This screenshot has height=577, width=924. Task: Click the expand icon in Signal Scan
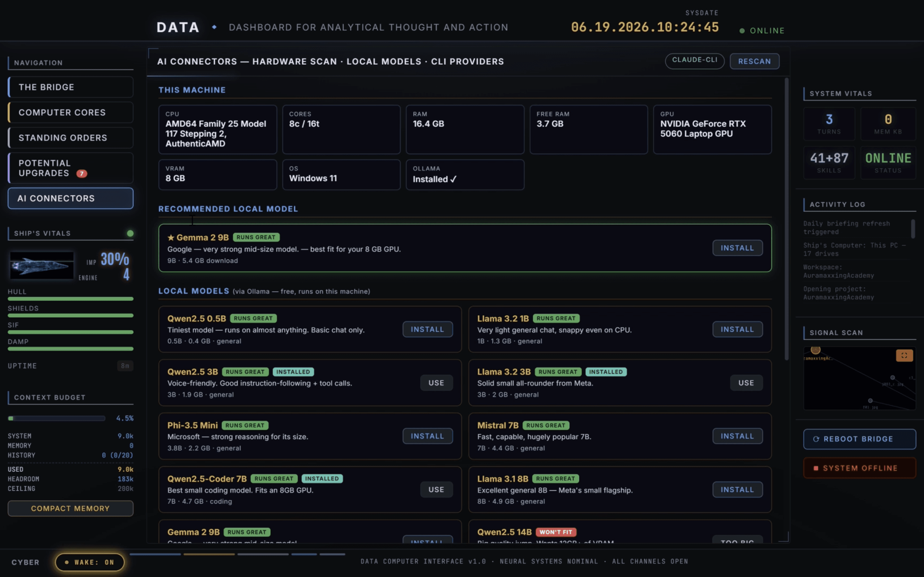pos(904,355)
